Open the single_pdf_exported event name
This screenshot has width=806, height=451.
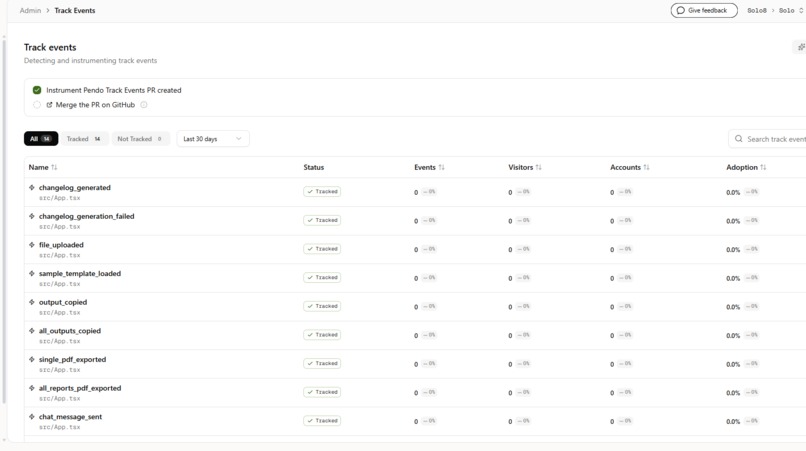pos(72,359)
